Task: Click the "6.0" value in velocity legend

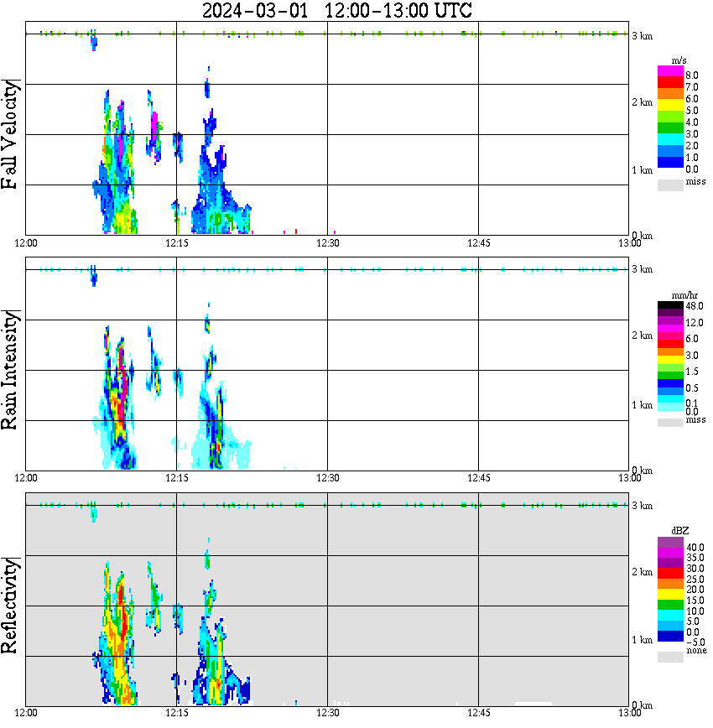Action: pos(692,99)
